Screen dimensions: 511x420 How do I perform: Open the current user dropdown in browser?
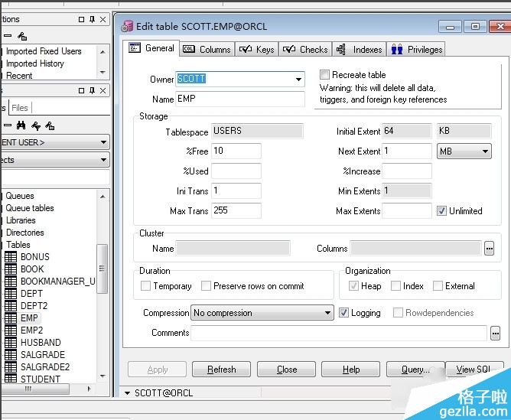pos(103,142)
